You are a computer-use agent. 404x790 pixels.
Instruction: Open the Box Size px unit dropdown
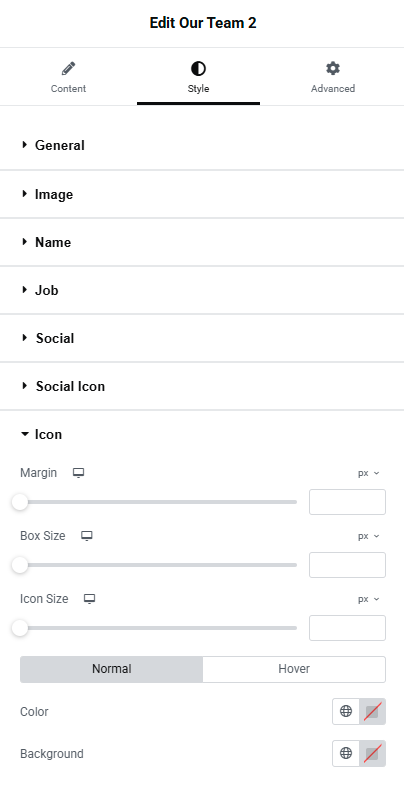[x=369, y=537]
